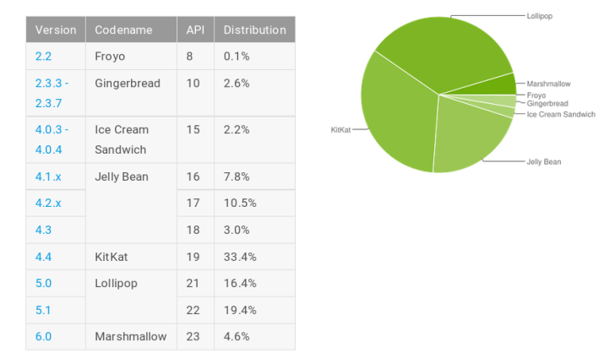Click the Distribution column header

coord(254,30)
